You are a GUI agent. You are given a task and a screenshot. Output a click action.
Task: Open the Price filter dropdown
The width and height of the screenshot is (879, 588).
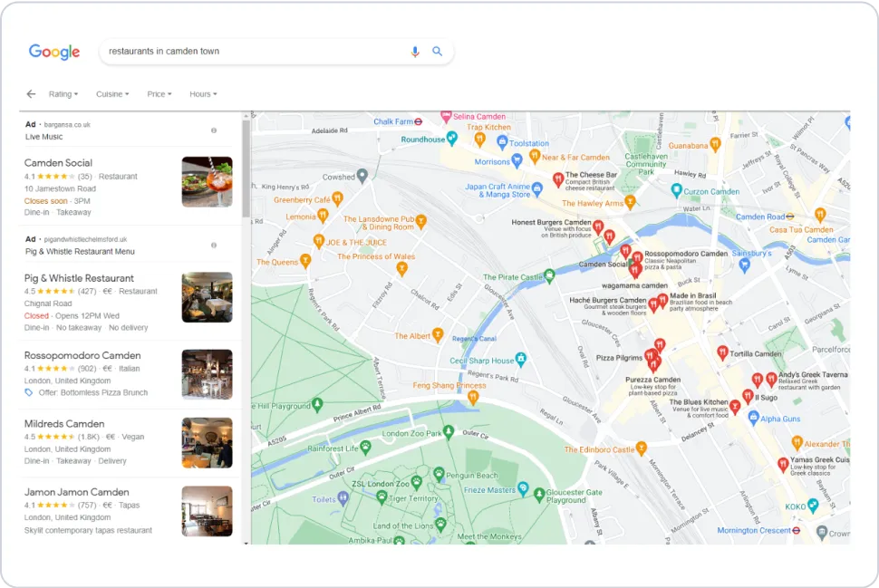(x=159, y=94)
